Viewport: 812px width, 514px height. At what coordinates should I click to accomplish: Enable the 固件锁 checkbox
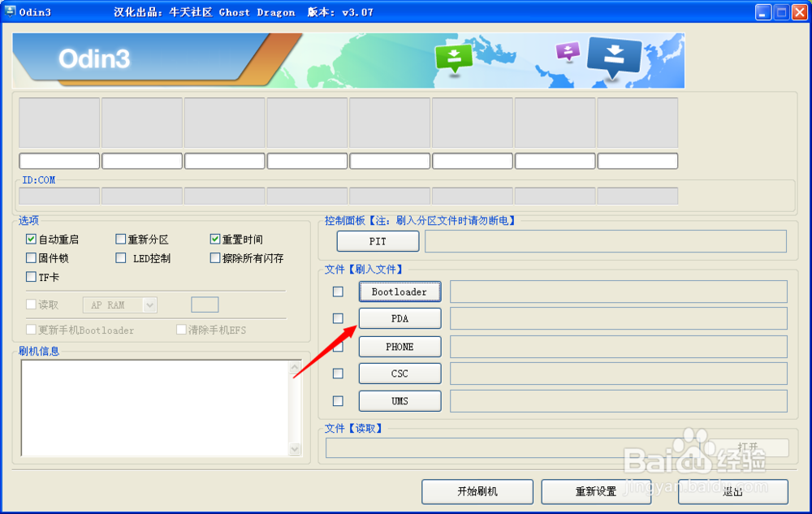(x=31, y=257)
